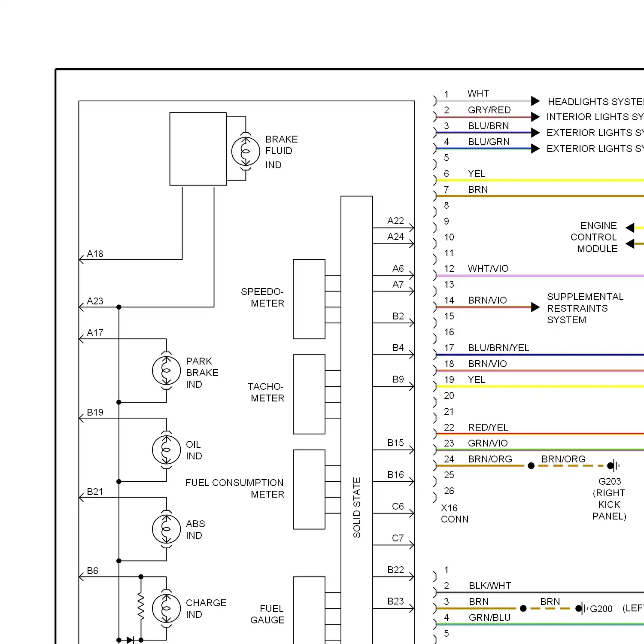The width and height of the screenshot is (644, 644).
Task: Select the Speedometer block
Action: (309, 299)
